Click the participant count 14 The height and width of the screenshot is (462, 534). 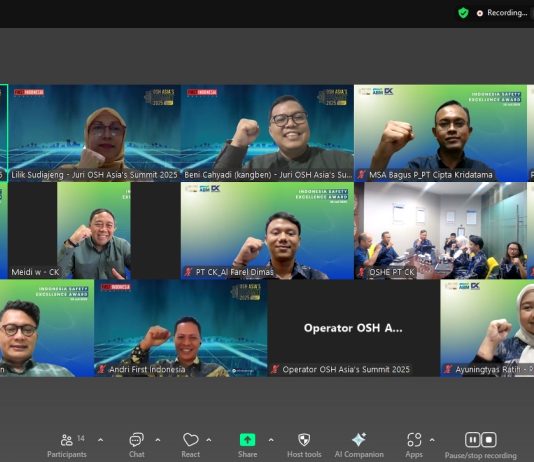(81, 438)
